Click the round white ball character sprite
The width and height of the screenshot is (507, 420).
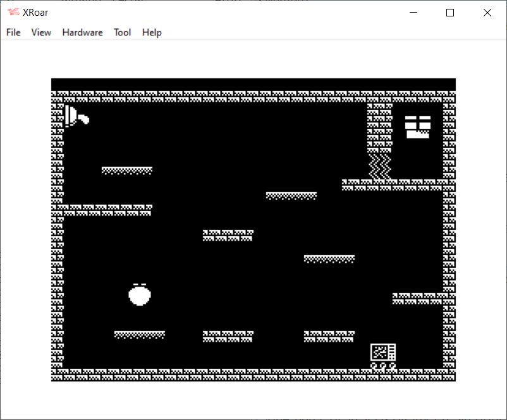tap(140, 294)
